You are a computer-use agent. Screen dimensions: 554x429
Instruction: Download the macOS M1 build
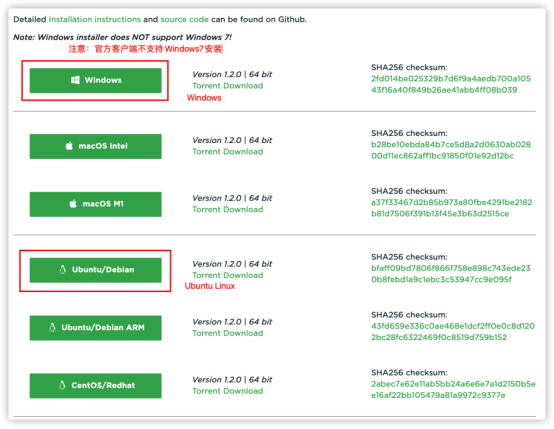[x=95, y=204]
